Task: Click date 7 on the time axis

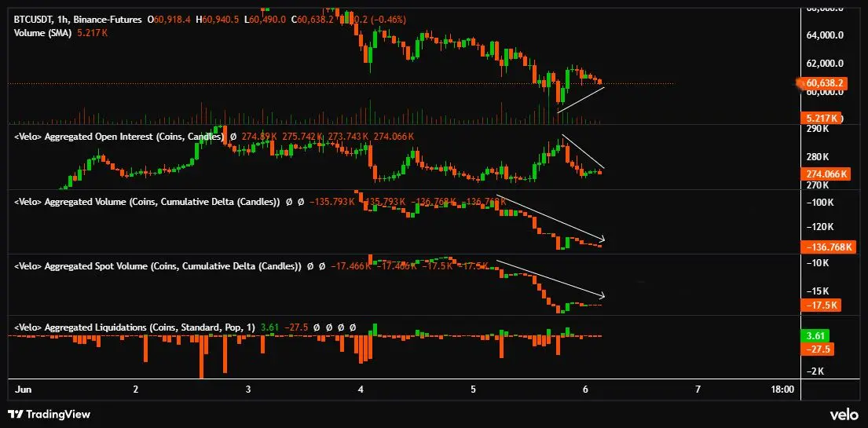Action: tap(698, 390)
